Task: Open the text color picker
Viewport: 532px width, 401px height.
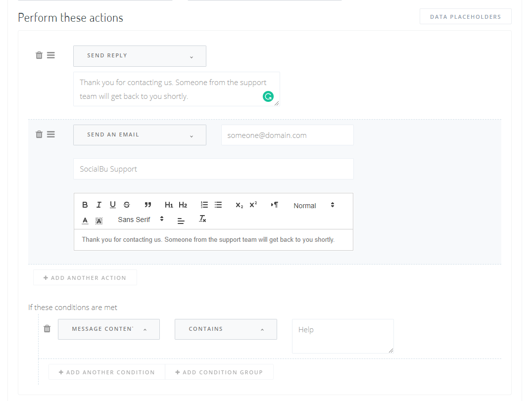Action: [x=85, y=220]
